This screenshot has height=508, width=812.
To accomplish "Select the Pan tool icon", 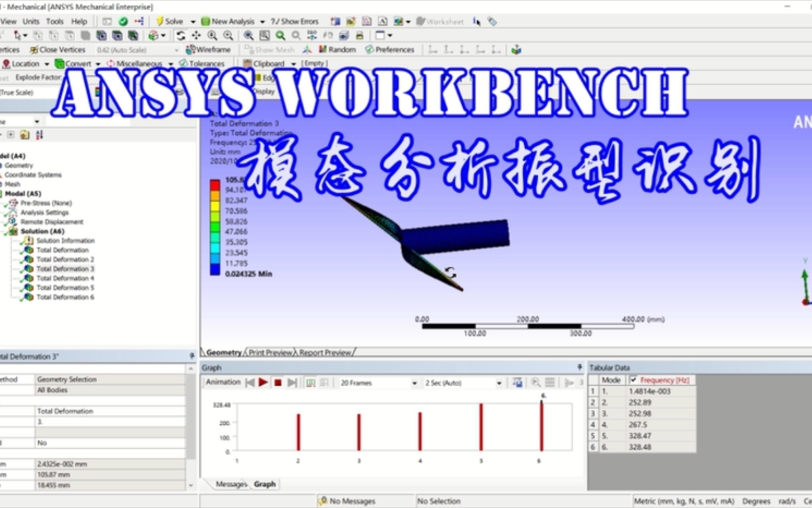I will (x=196, y=36).
